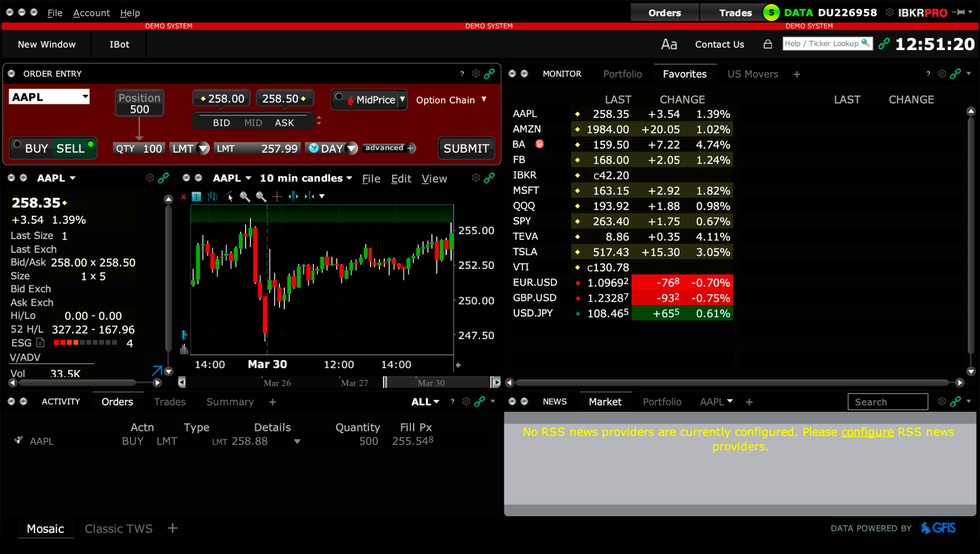Select ASK price option

pyautogui.click(x=284, y=123)
